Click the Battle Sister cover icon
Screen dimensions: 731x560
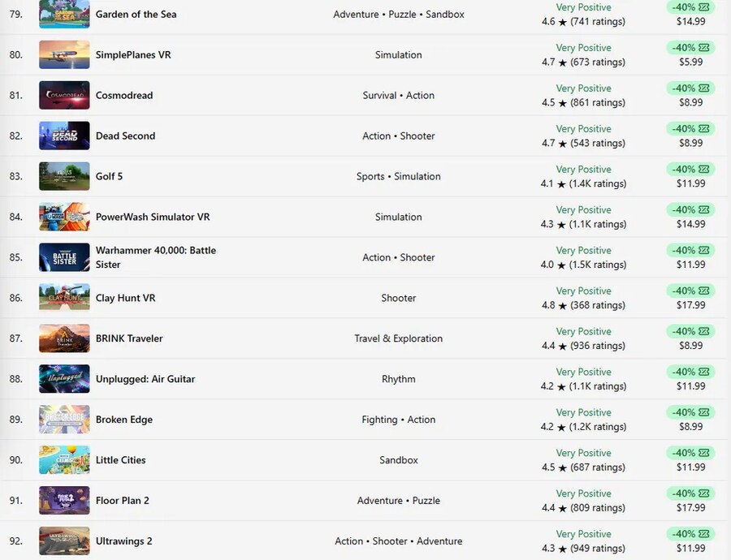click(x=64, y=257)
